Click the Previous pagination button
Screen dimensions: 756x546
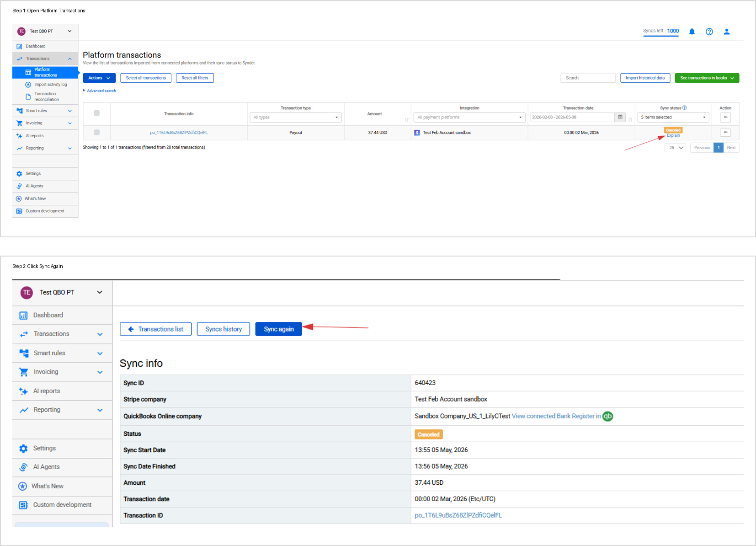tap(702, 148)
